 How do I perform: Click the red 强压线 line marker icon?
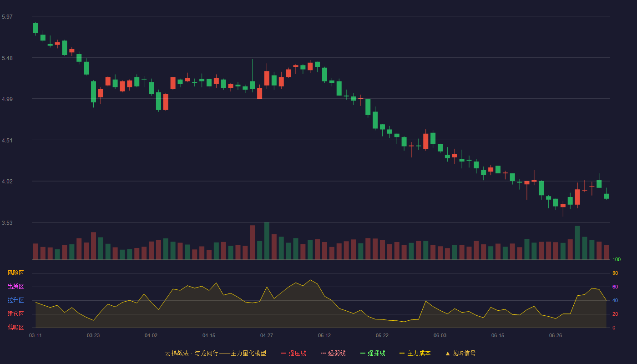[x=283, y=353]
